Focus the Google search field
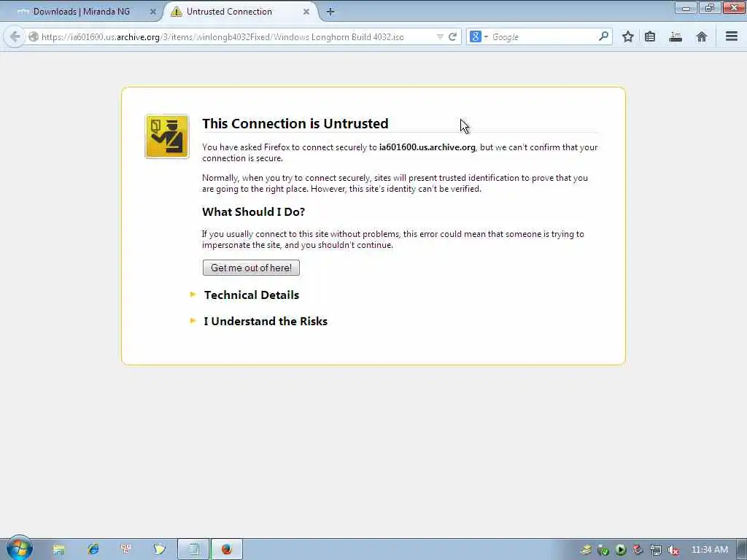The image size is (747, 560). pyautogui.click(x=543, y=36)
